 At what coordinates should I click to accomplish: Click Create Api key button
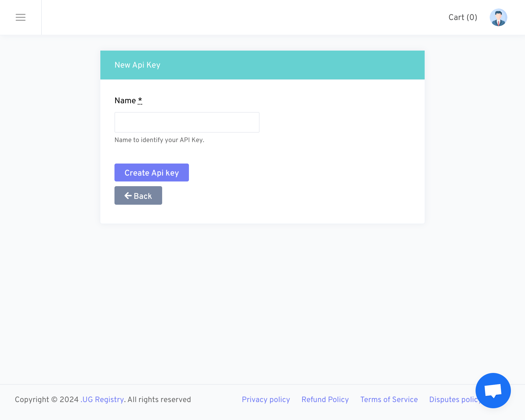pyautogui.click(x=152, y=173)
